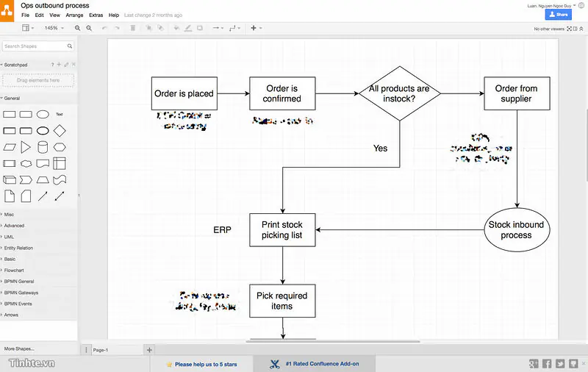The height and width of the screenshot is (372, 588).
Task: Open the connection arrow style dropdown
Action: 218,28
